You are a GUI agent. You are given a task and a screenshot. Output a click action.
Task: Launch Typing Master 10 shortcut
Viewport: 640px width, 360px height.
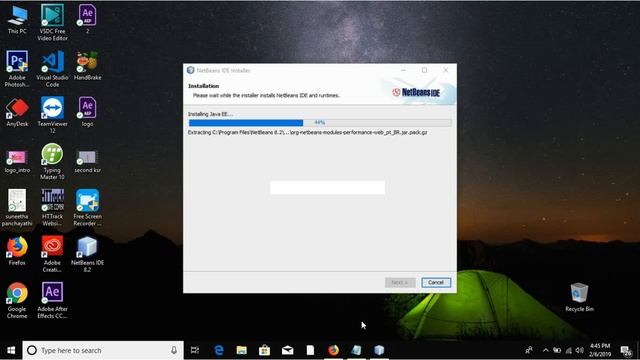52,161
